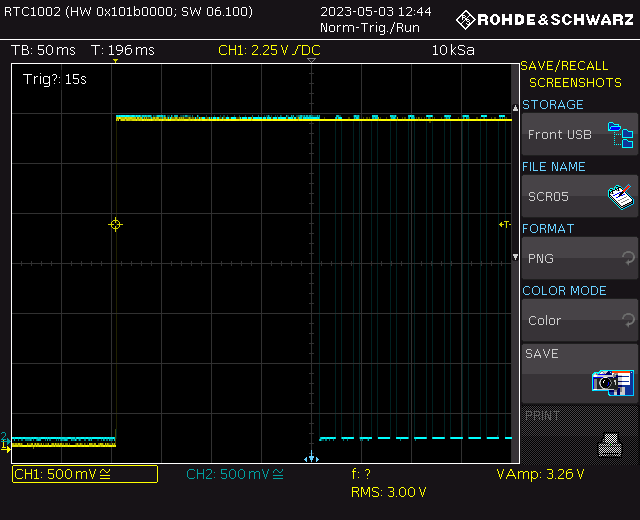This screenshot has height=520, width=640.
Task: Click the 2023-05-03 12:44 date stamp
Action: [376, 11]
